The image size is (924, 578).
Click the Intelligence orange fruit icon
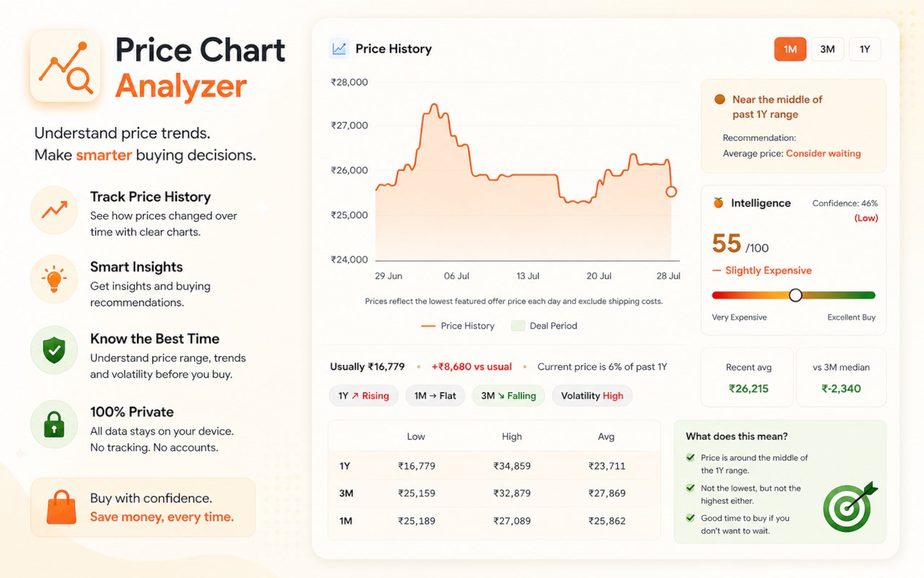coord(718,203)
